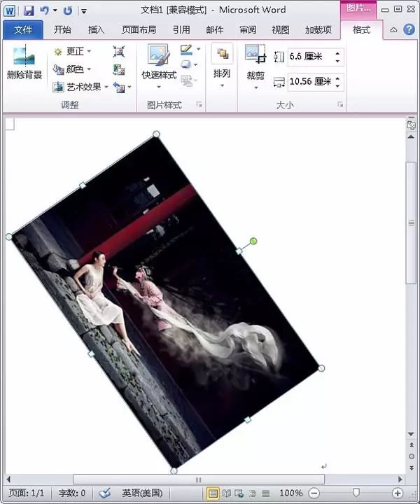Click the zoom slider handle
Screen dimensions: 420x504
[x=356, y=493]
